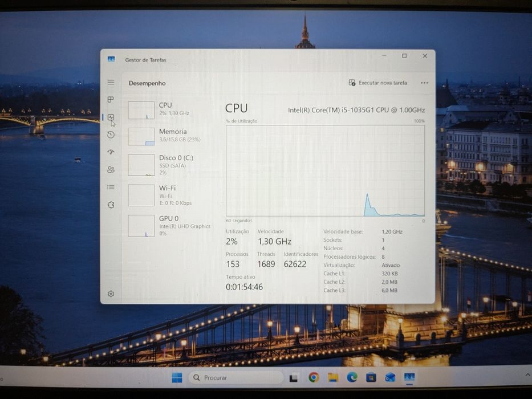
Task: Open Task Manager settings gear icon
Action: [111, 294]
